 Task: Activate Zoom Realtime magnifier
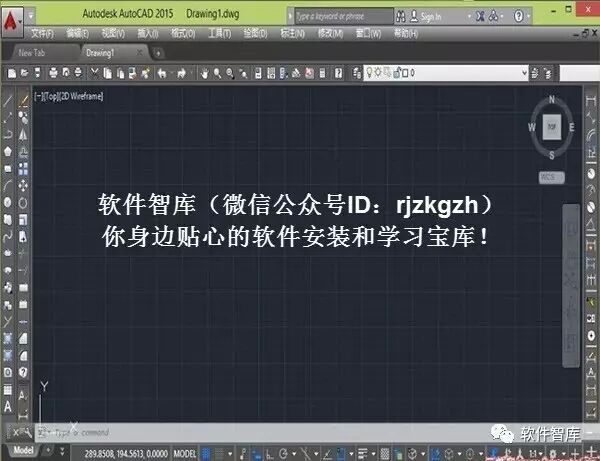(217, 73)
